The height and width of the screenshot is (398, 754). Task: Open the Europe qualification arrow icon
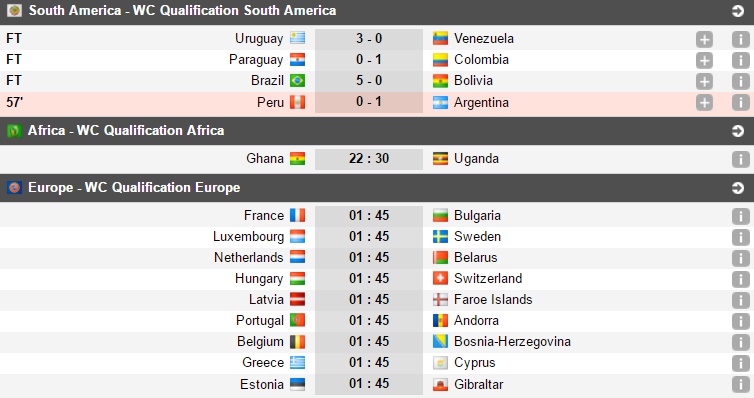click(x=738, y=188)
